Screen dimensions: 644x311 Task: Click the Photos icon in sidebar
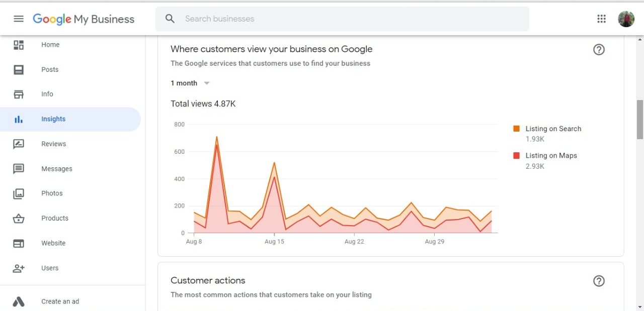click(x=19, y=193)
